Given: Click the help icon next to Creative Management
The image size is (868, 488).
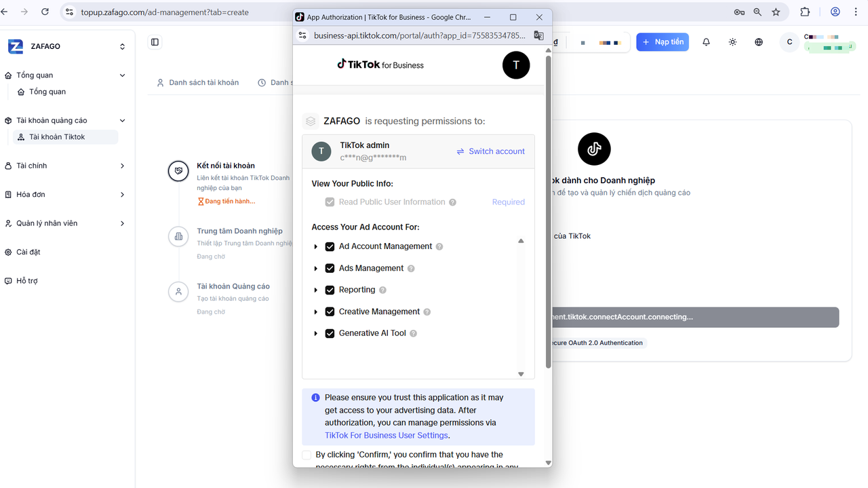Looking at the screenshot, I should pos(427,312).
